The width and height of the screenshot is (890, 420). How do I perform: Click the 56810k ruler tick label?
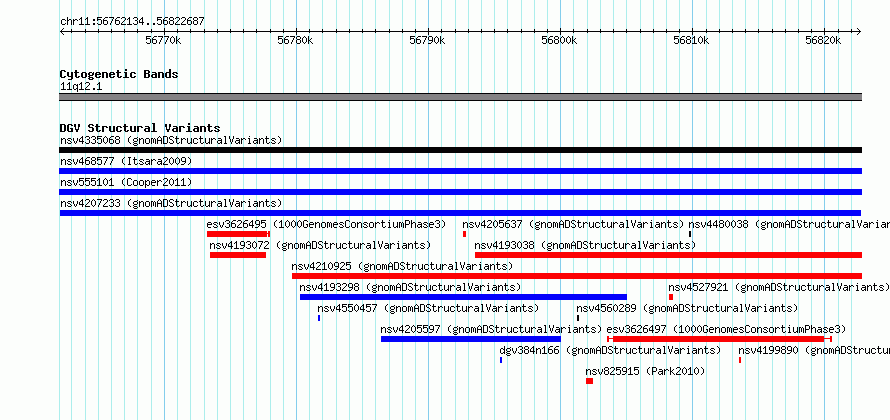(691, 40)
